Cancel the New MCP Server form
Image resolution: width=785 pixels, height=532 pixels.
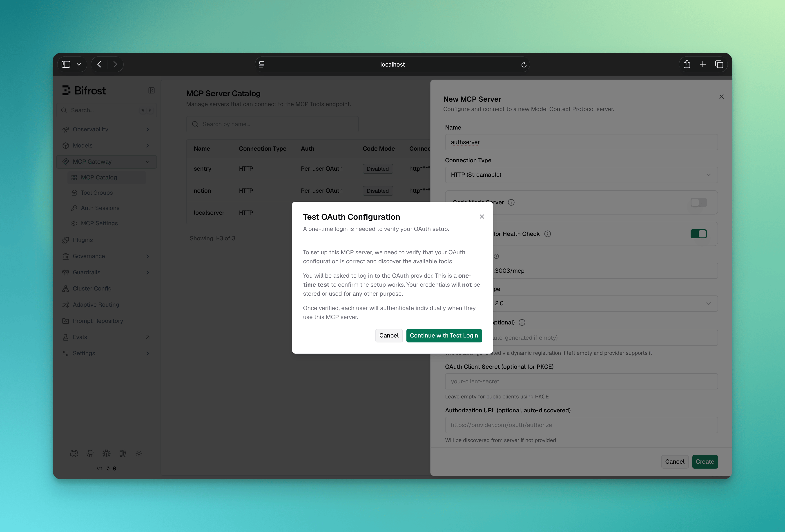(x=675, y=461)
